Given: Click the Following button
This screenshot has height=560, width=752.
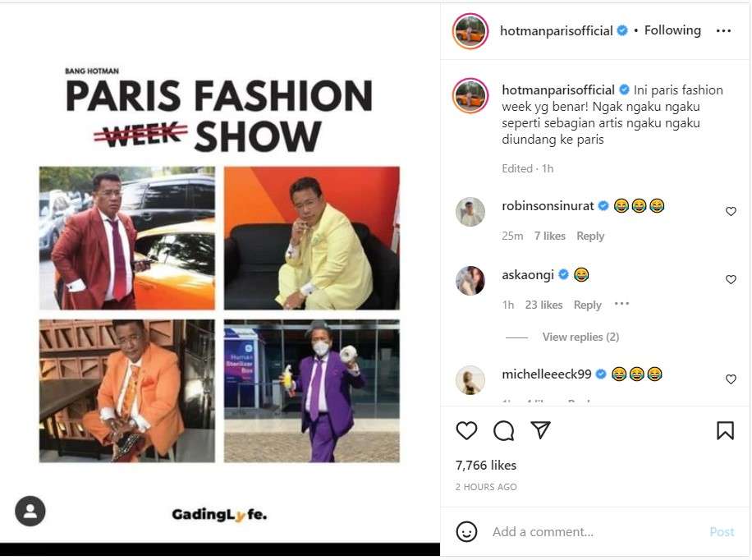Looking at the screenshot, I should (x=672, y=30).
